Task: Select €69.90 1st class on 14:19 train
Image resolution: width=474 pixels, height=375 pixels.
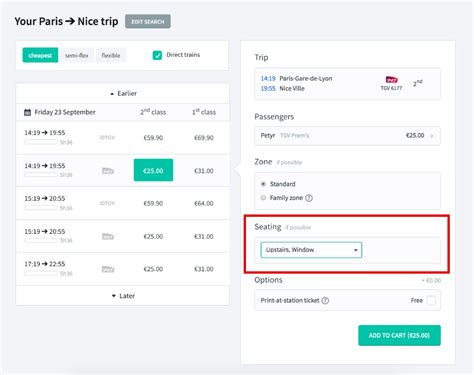Action: point(204,138)
